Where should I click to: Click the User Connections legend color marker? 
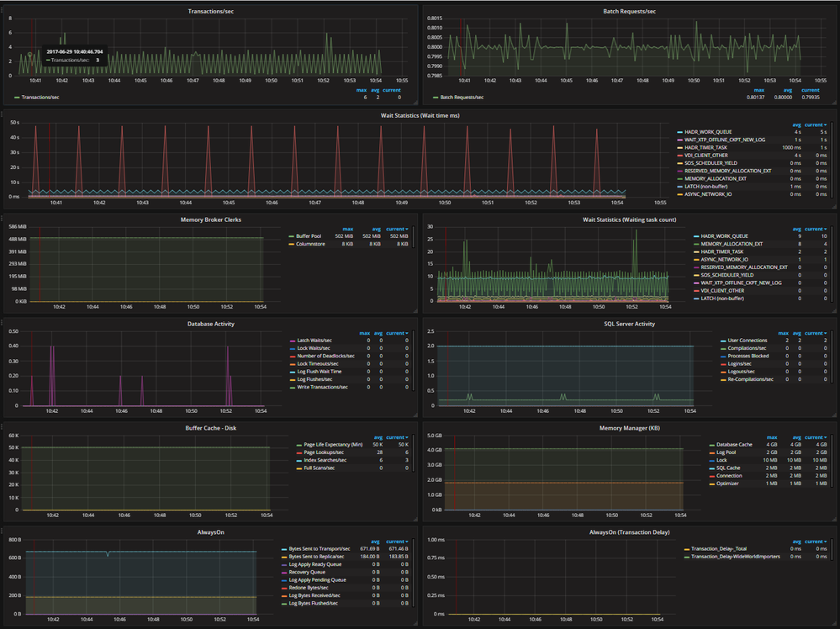(x=723, y=341)
